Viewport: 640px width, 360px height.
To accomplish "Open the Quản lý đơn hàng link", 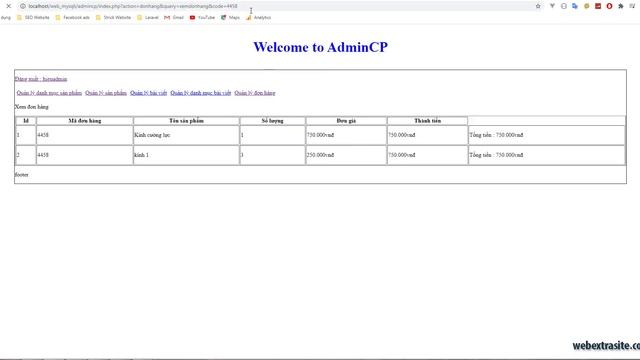I will pos(255,93).
